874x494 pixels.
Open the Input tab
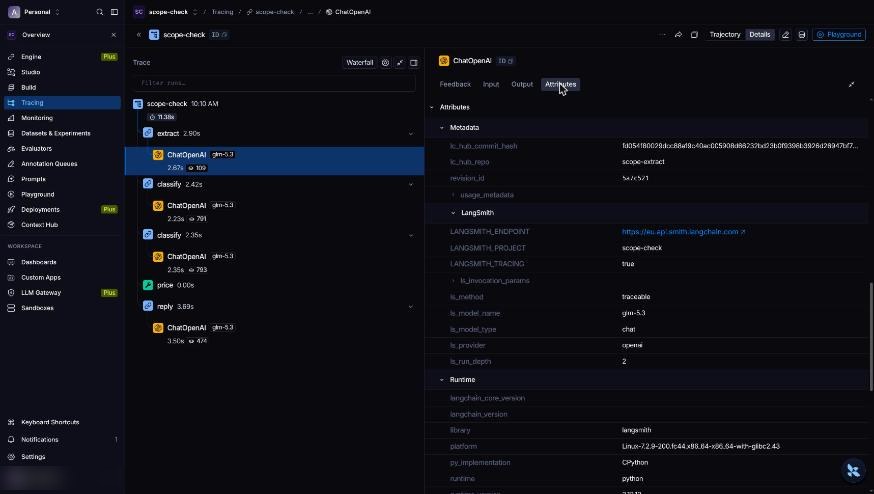pos(491,84)
